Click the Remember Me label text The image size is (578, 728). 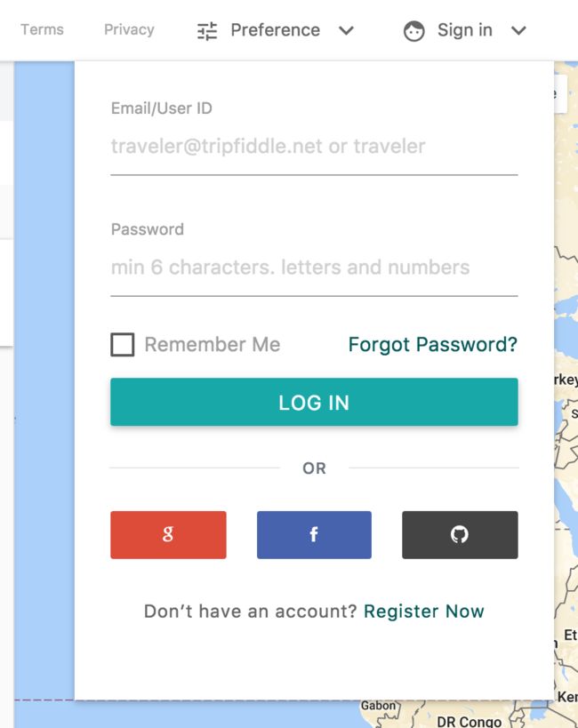[x=213, y=345]
